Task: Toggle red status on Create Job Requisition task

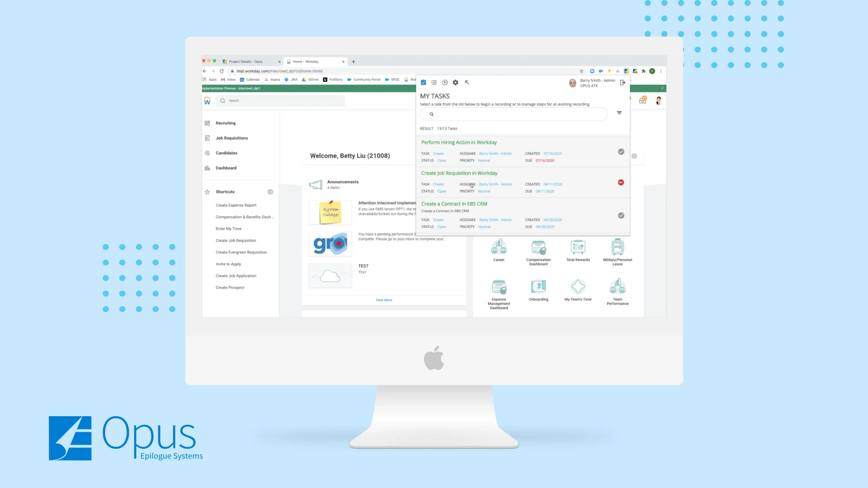Action: coord(620,182)
